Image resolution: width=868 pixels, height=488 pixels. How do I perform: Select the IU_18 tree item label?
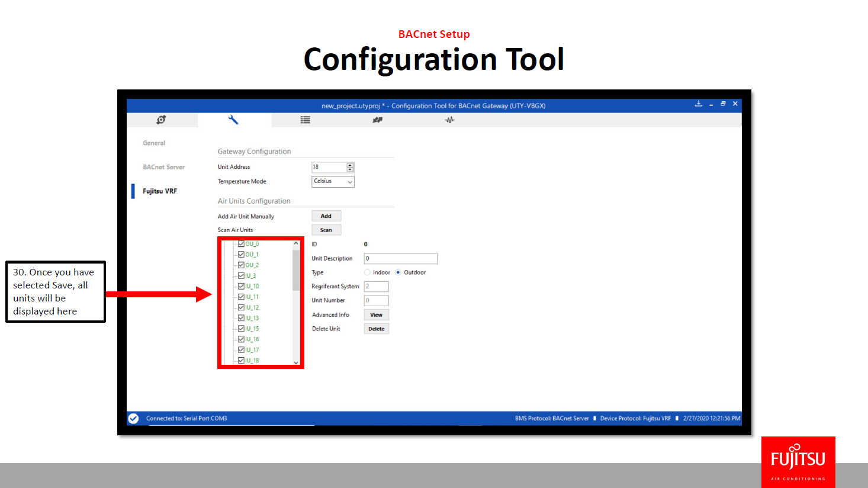pyautogui.click(x=252, y=361)
